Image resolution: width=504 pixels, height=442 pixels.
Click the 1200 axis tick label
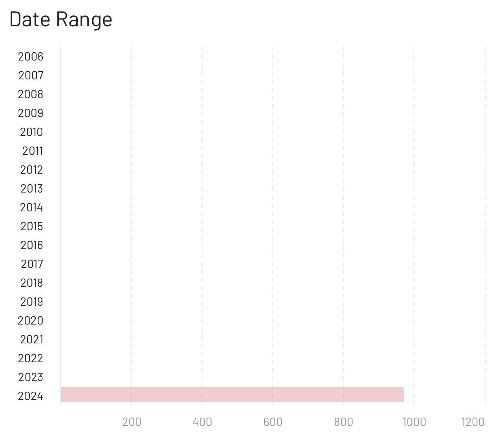click(x=473, y=422)
